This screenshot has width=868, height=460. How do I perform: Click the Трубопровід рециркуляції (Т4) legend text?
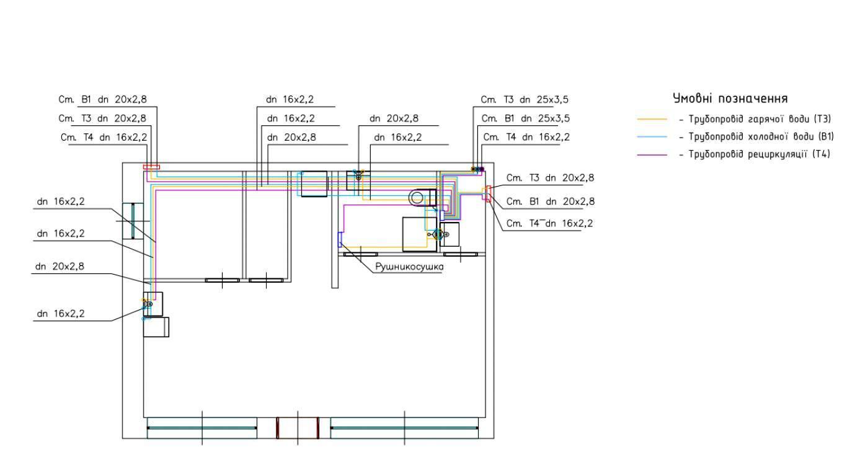coord(755,154)
